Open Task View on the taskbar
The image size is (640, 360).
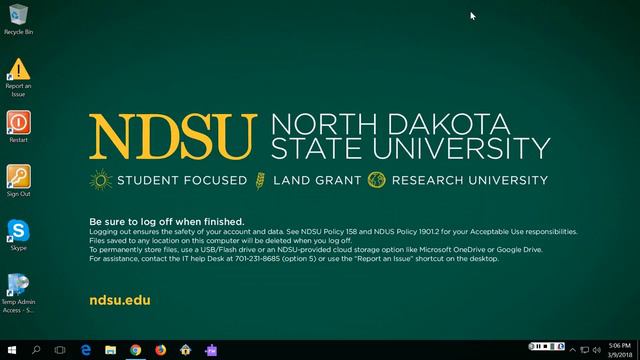[x=60, y=350]
